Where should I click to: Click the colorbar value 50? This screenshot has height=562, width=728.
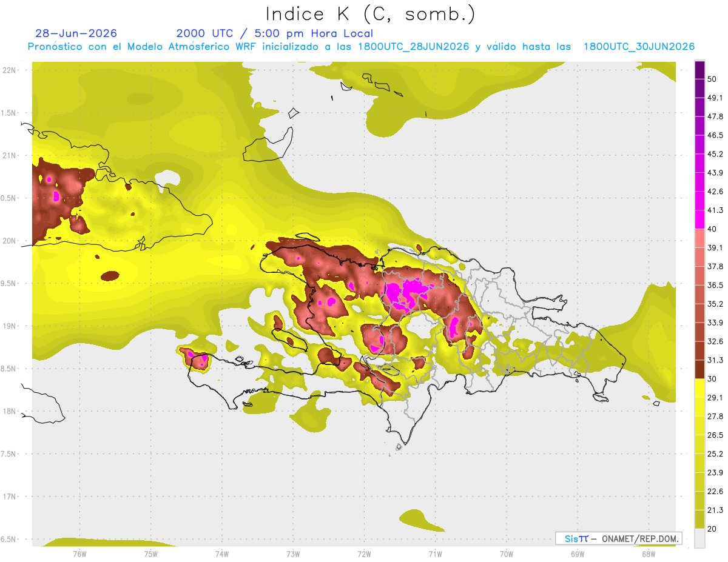pos(712,79)
